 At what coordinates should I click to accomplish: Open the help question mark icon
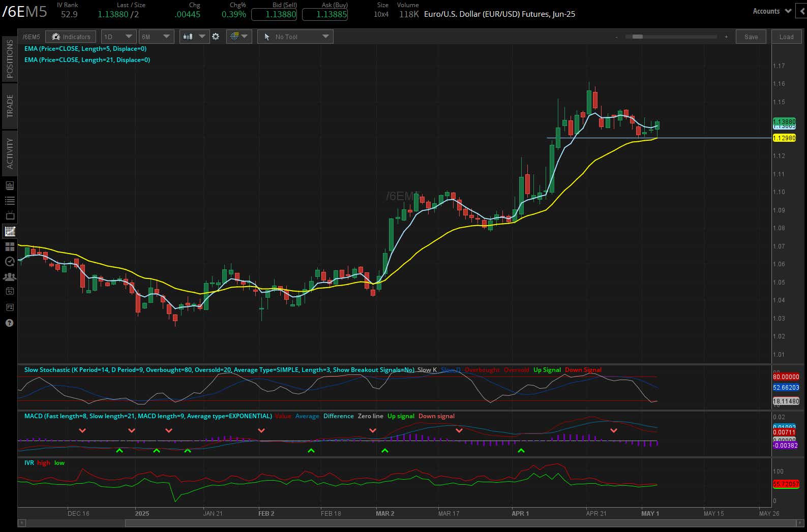(9, 323)
